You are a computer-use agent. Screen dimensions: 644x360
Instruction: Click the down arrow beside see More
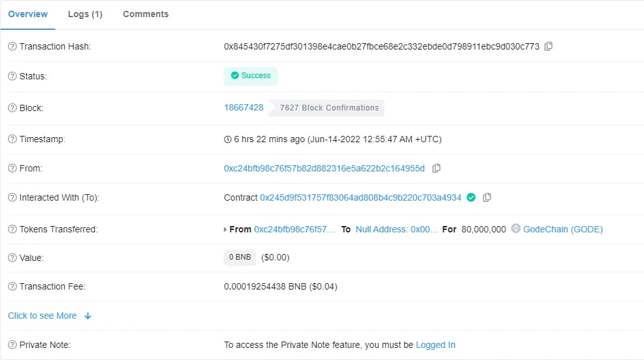click(88, 316)
